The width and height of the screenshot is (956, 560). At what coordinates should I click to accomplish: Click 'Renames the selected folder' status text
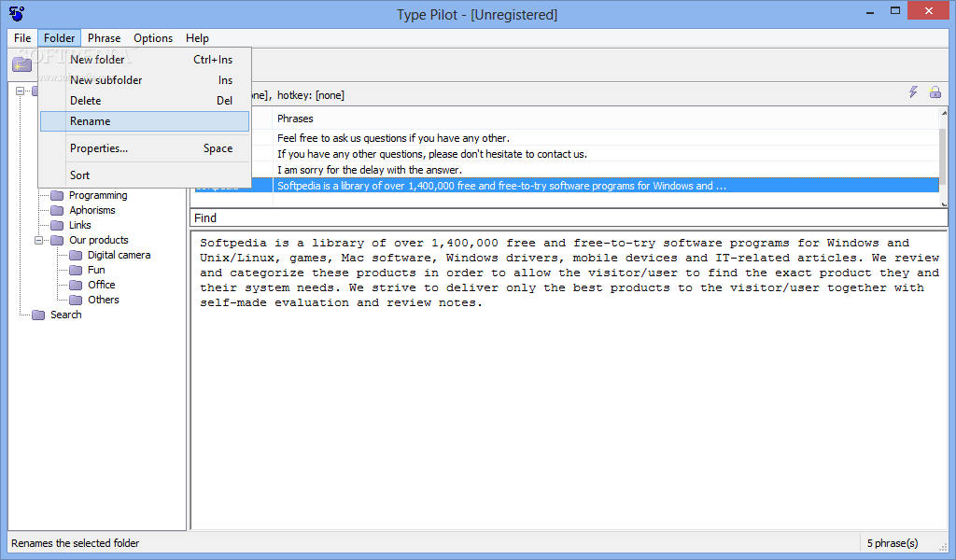point(75,543)
